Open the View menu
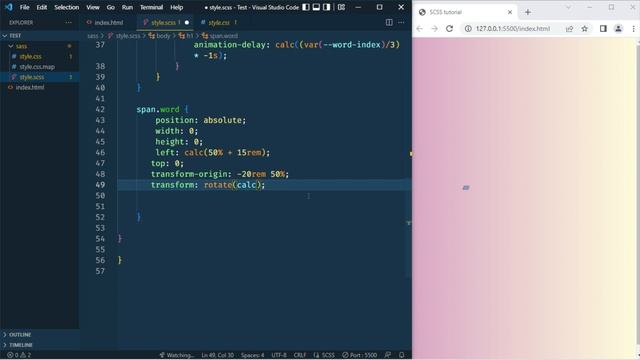Screen dimensions: 640x360 coord(93,7)
